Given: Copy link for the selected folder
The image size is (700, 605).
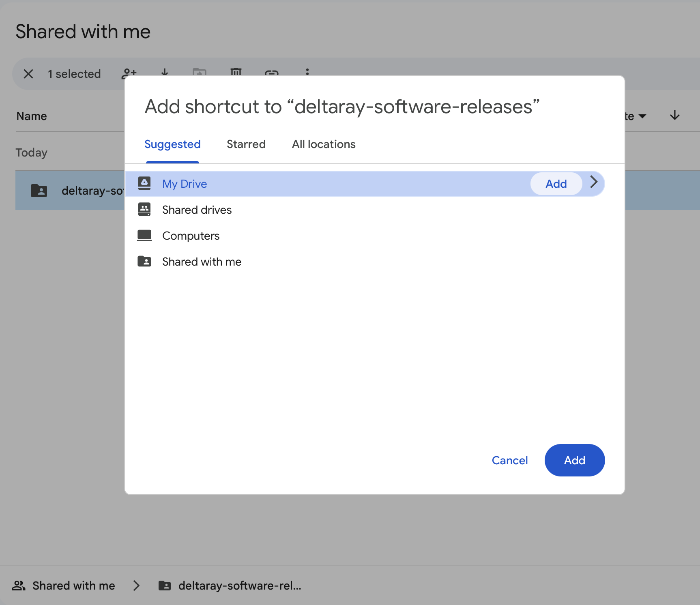Looking at the screenshot, I should coord(272,74).
